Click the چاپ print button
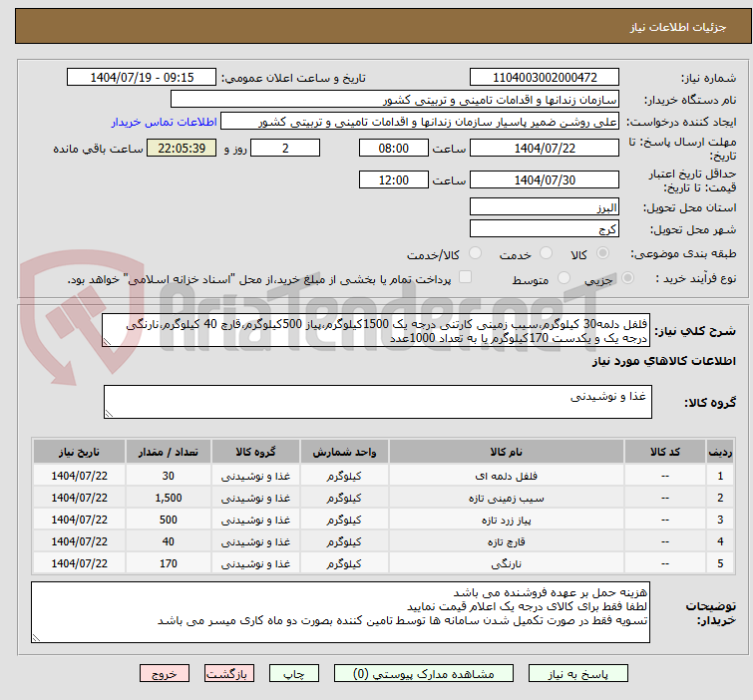753x700 pixels. (x=294, y=674)
